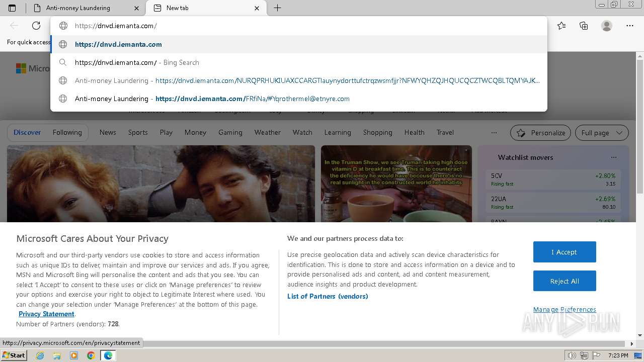Select the New tab tab
Viewport: 644px width, 362px height.
(206, 8)
